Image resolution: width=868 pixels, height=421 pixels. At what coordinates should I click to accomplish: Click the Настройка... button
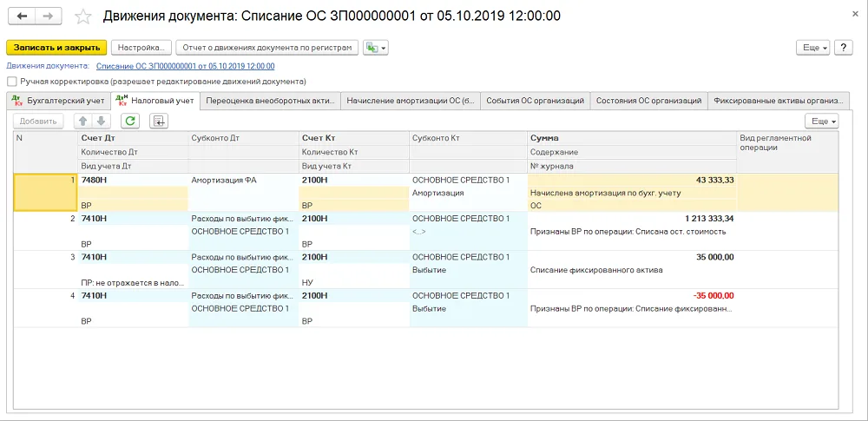tap(141, 48)
